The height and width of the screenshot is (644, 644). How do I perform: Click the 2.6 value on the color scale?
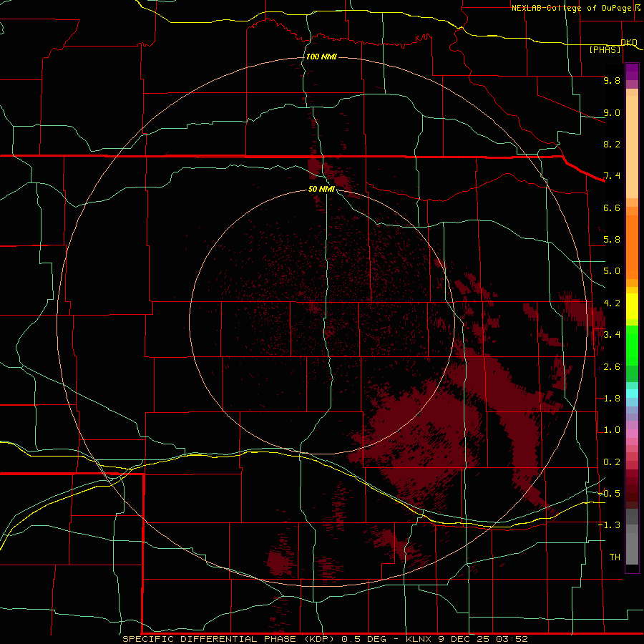click(612, 367)
